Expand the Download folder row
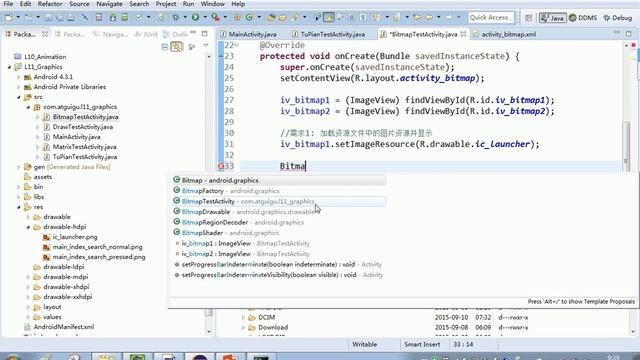640x360 pixels. coord(243,328)
